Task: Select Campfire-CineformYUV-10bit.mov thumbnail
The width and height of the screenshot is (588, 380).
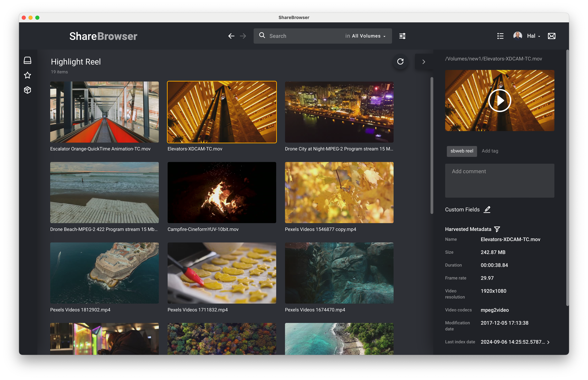Action: pyautogui.click(x=222, y=193)
